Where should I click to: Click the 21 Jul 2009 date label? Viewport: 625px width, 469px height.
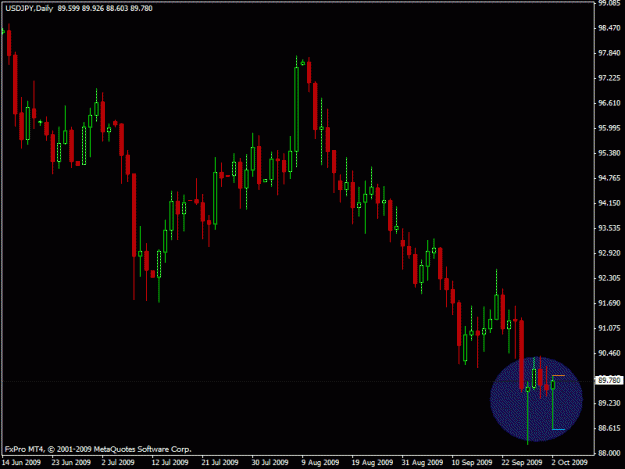click(x=220, y=462)
